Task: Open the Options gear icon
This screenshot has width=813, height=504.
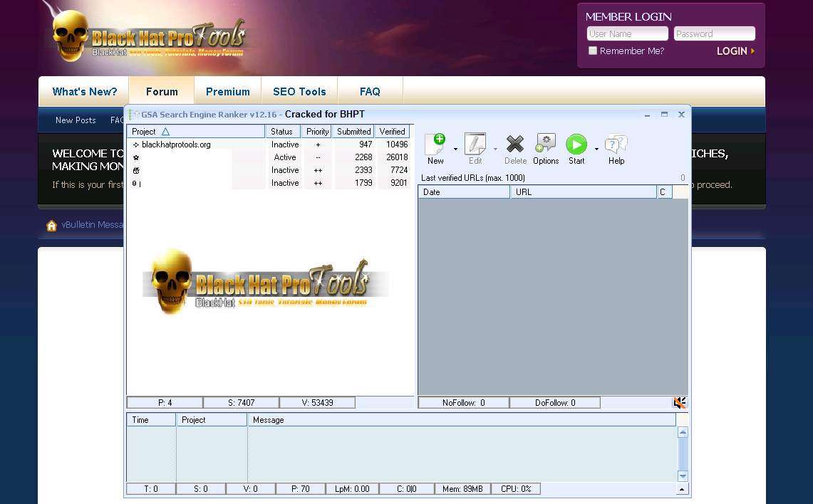Action: click(546, 144)
